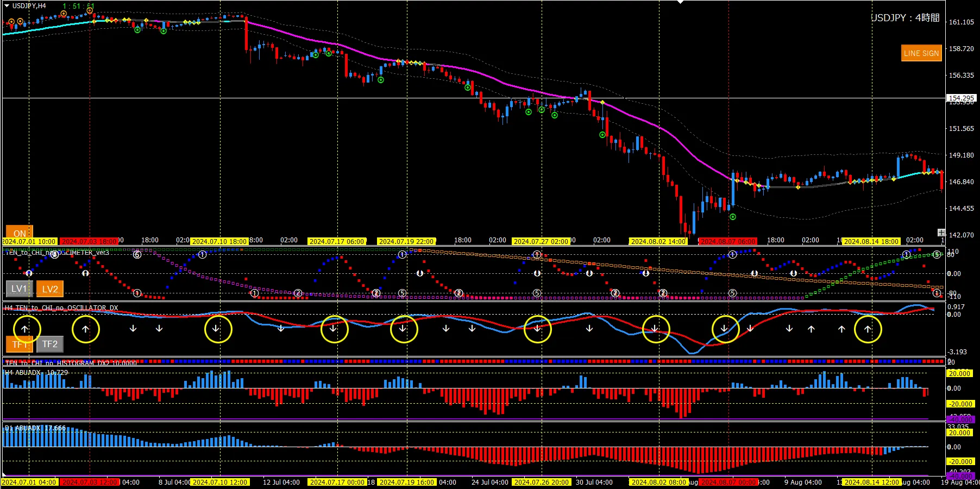980x489 pixels.
Task: Toggle the orange ON button
Action: click(x=20, y=233)
